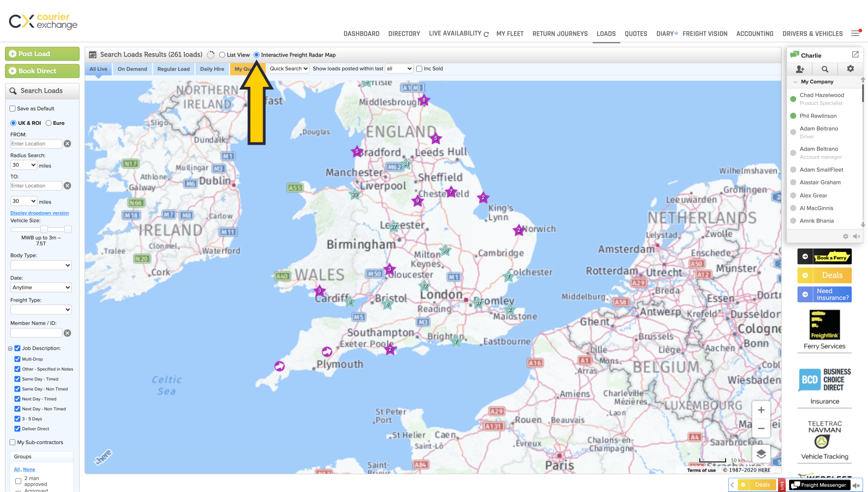Change 'Show loads posted within last' dropdown
The height and width of the screenshot is (492, 868).
pos(399,68)
